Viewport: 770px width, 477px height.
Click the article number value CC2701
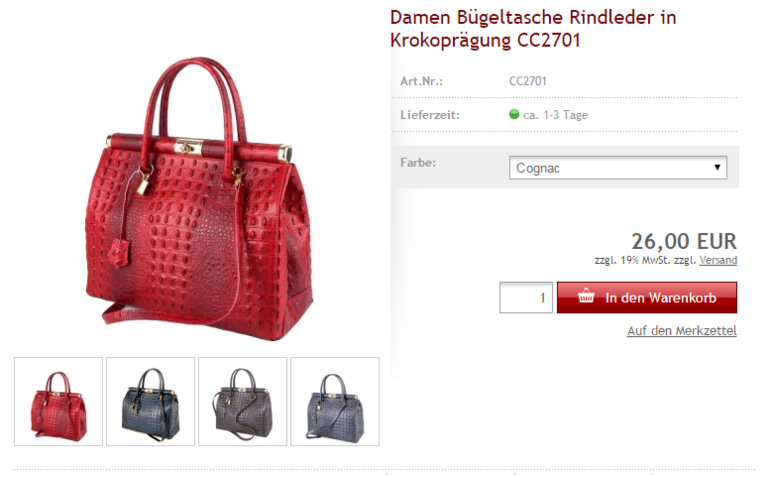(x=527, y=81)
